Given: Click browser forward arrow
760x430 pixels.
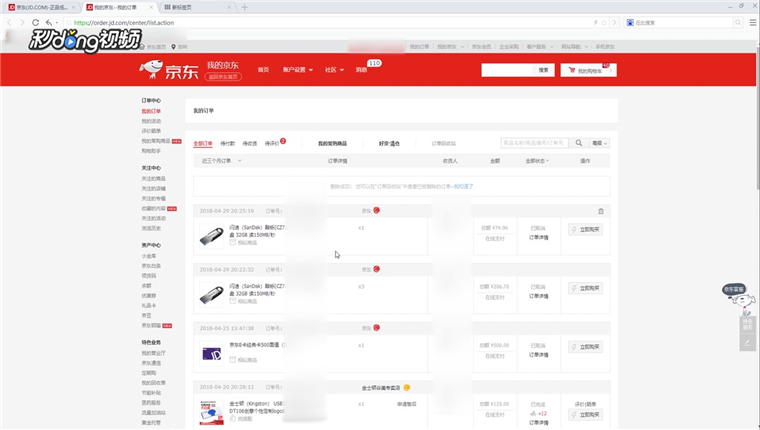Looking at the screenshot, I should (22, 22).
